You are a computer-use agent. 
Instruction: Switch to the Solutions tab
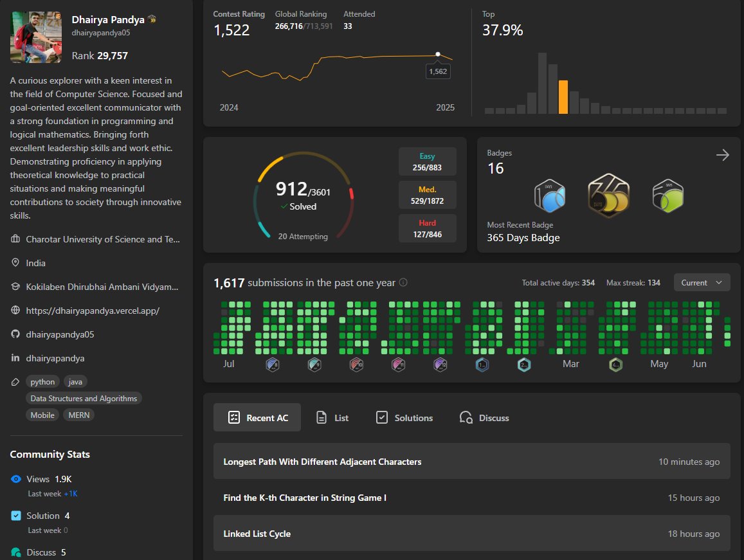[x=404, y=418]
